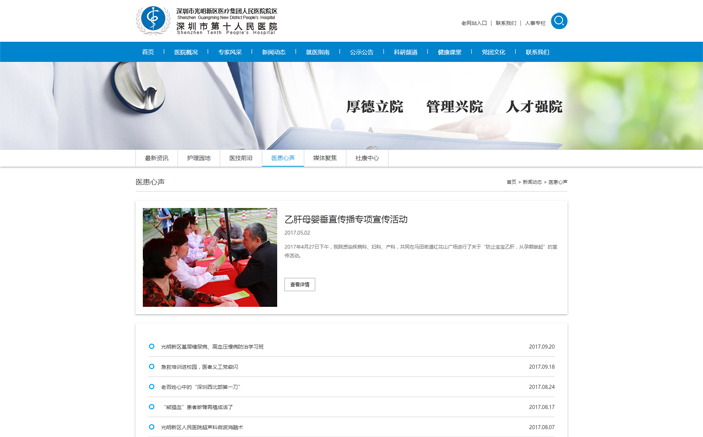The width and height of the screenshot is (703, 437).
Task: Open the featured outdoor event photo
Action: click(x=210, y=257)
